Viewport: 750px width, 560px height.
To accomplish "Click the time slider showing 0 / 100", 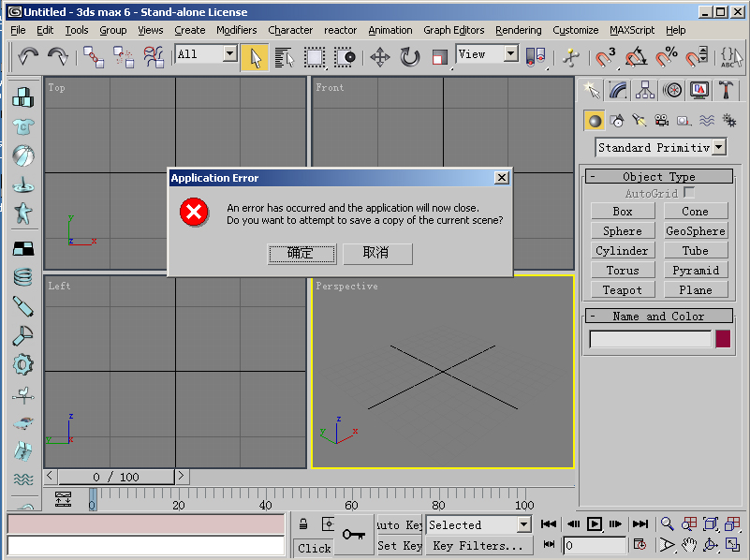I will click(116, 477).
